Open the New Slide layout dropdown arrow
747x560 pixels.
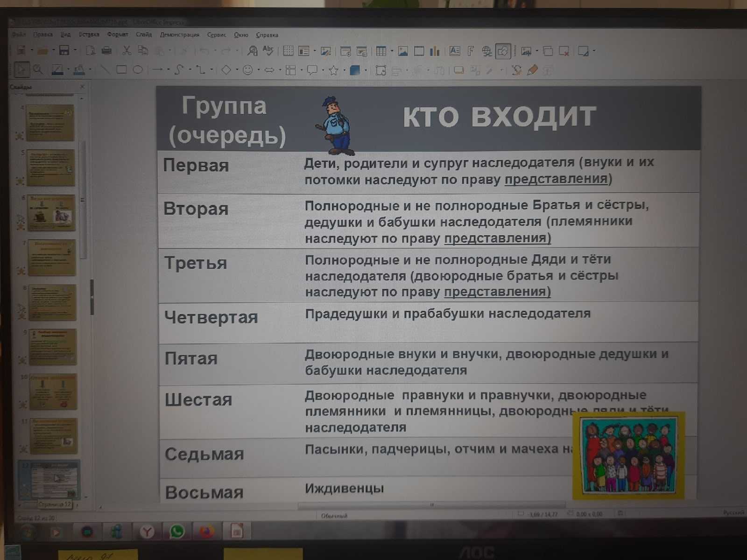(536, 51)
